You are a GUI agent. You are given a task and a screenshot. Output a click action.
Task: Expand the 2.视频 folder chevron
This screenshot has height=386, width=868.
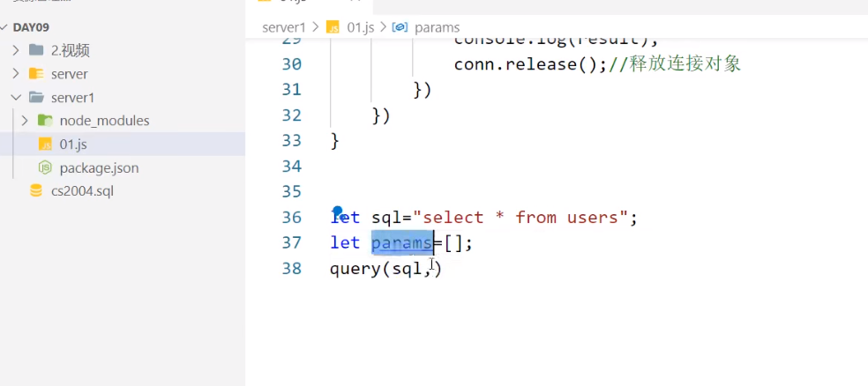point(16,50)
